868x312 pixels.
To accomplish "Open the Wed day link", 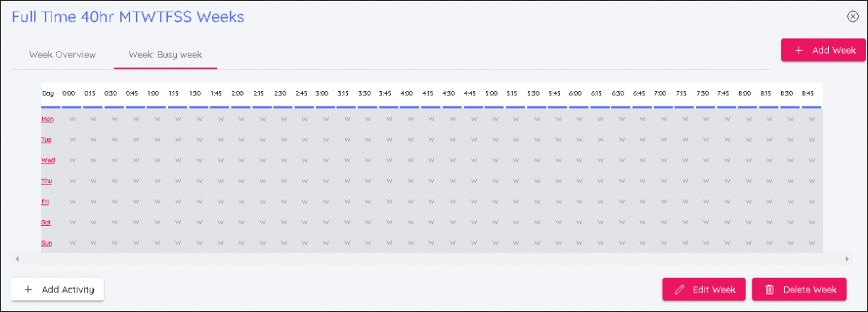I will (x=48, y=160).
